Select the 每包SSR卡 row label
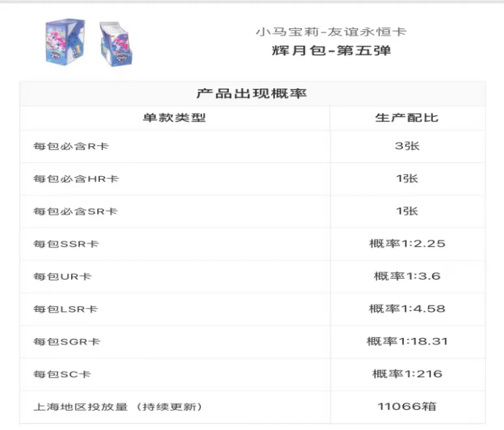This screenshot has width=504, height=430. pos(66,244)
